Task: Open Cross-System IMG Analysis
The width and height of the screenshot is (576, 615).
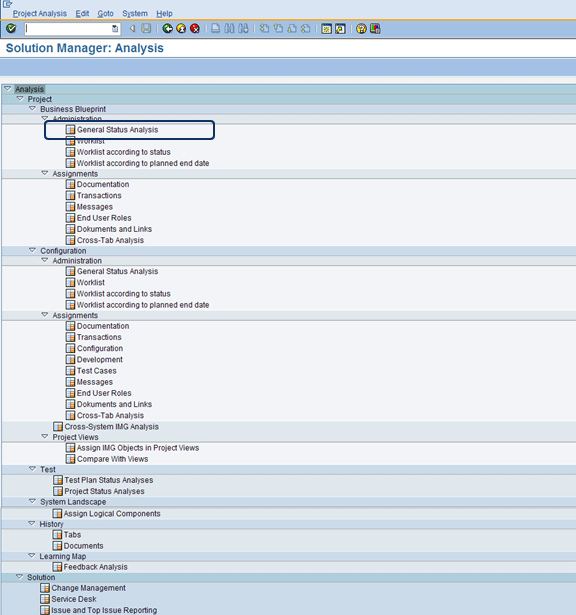Action: 111,427
